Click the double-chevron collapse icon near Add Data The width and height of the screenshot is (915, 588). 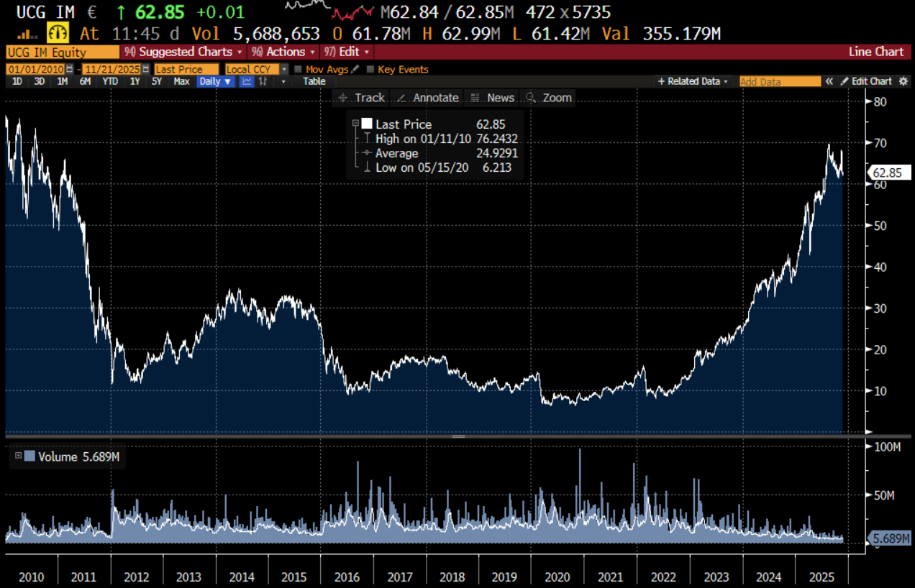829,81
